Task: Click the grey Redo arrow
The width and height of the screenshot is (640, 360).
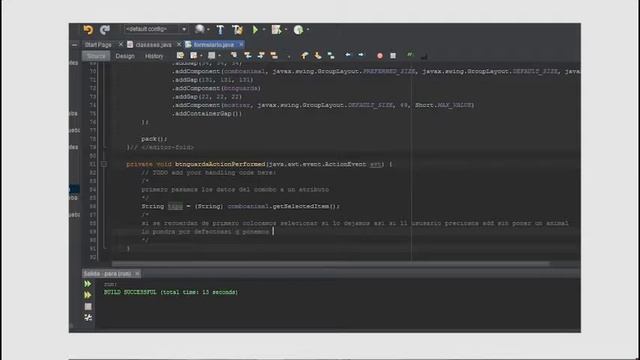Action: coord(105,29)
